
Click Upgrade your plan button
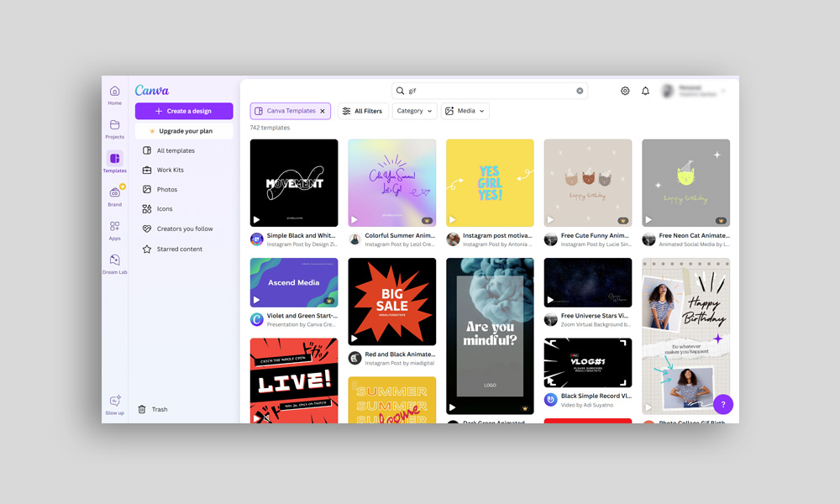(184, 131)
